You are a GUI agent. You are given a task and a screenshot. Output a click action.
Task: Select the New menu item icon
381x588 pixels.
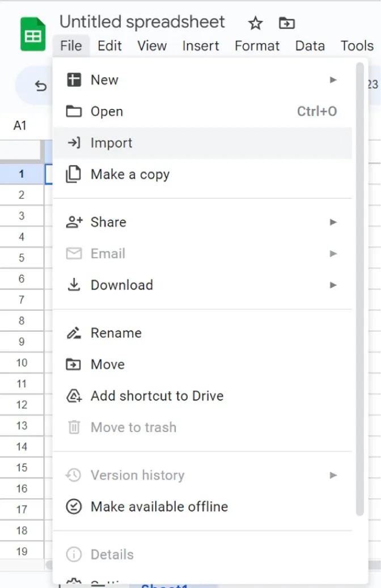coord(74,79)
